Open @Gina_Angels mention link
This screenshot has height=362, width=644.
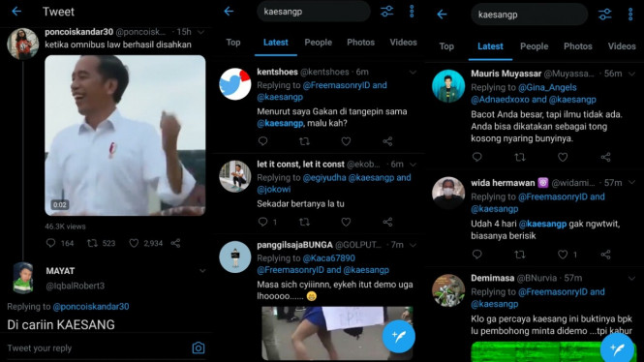(x=547, y=87)
